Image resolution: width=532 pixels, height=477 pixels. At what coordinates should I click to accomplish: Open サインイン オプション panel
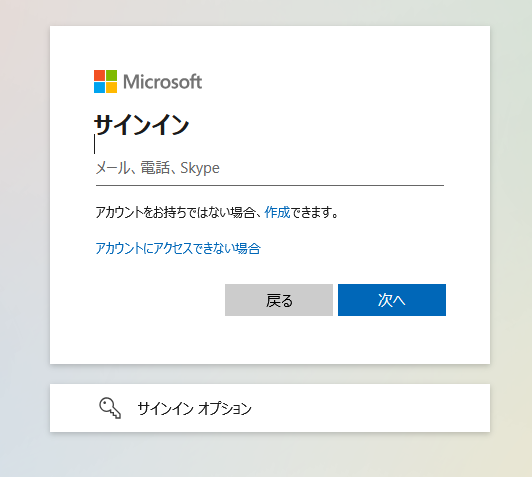point(270,408)
